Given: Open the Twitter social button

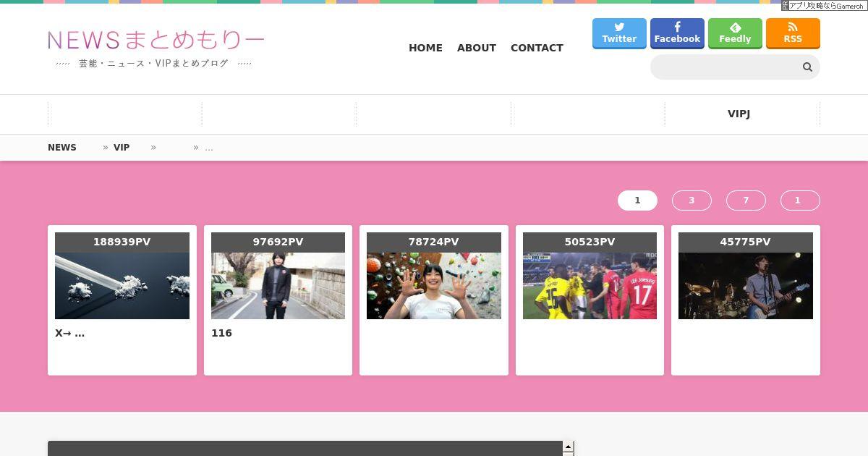Looking at the screenshot, I should 619,33.
